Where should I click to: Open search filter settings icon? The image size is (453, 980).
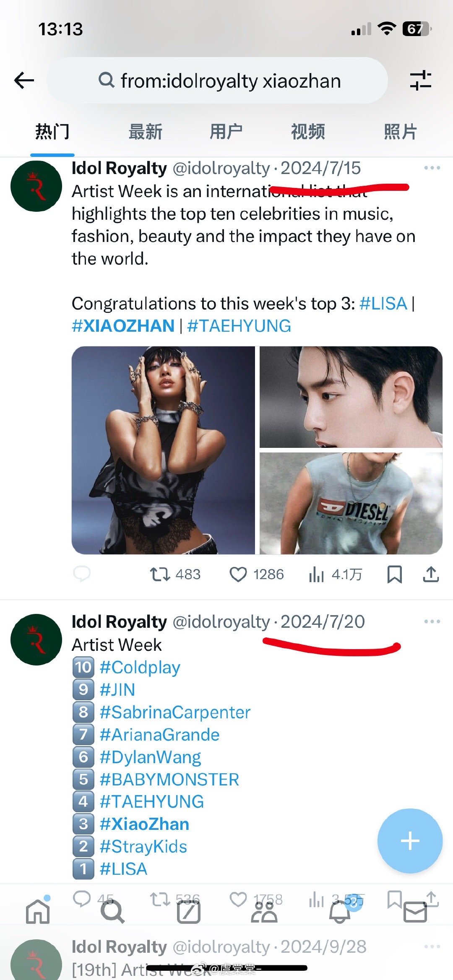(x=420, y=80)
